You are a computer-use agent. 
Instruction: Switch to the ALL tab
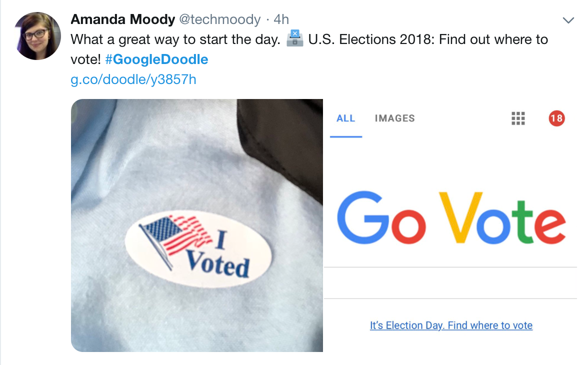[x=346, y=118]
